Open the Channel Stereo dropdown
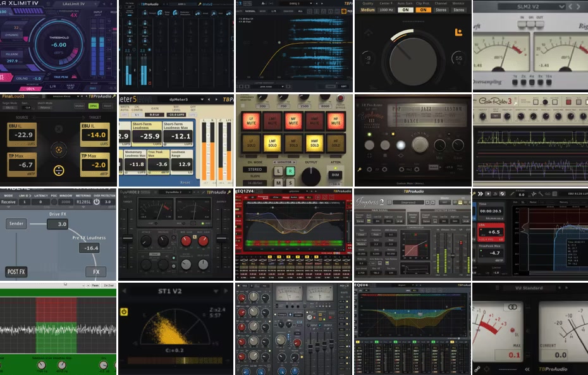Image resolution: width=588 pixels, height=375 pixels. tap(441, 10)
